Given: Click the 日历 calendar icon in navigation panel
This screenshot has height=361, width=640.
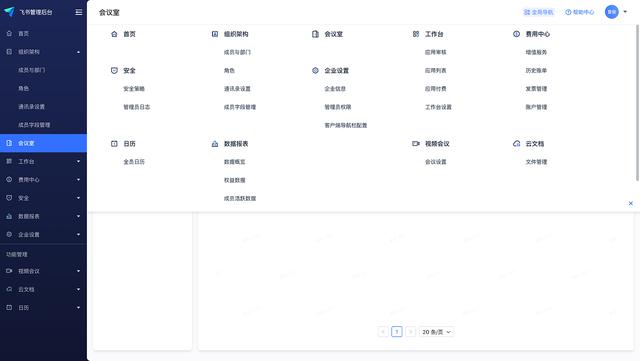Looking at the screenshot, I should point(114,143).
